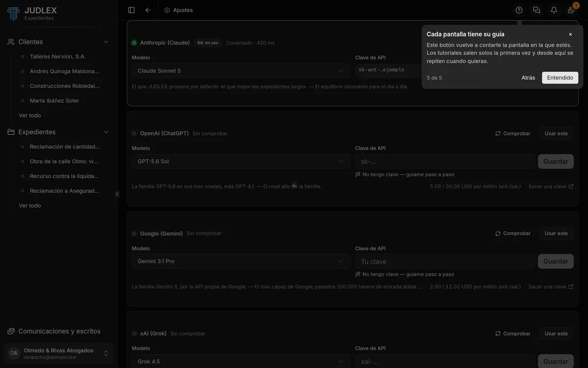
Task: Click the xAI API key field
Action: (445, 361)
